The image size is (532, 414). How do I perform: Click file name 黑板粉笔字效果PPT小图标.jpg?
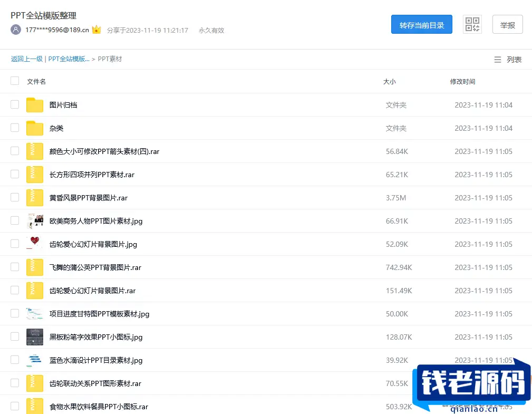coord(96,337)
